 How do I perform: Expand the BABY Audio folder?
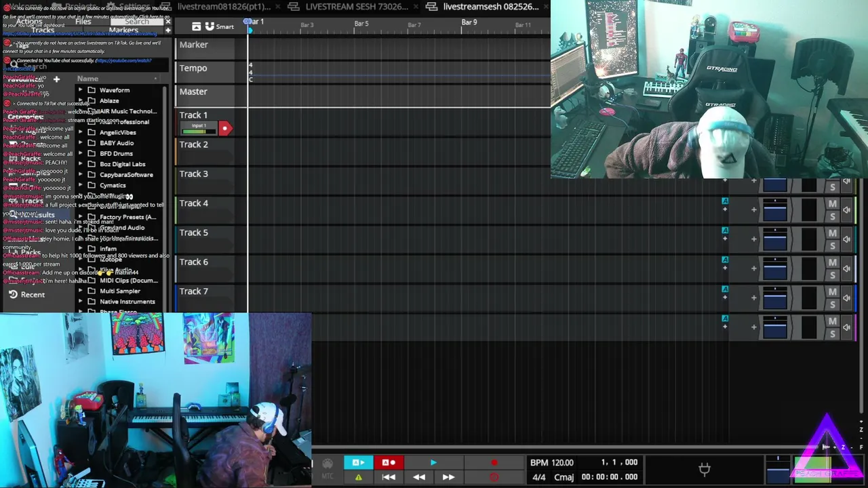tap(81, 143)
